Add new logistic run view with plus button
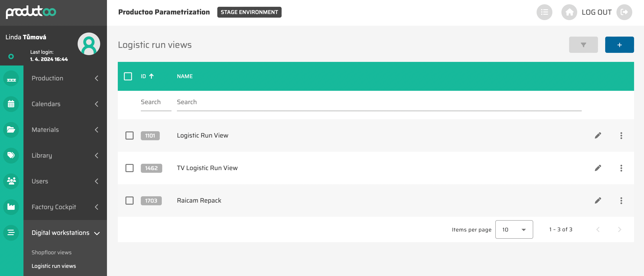This screenshot has width=644, height=276. [x=619, y=45]
